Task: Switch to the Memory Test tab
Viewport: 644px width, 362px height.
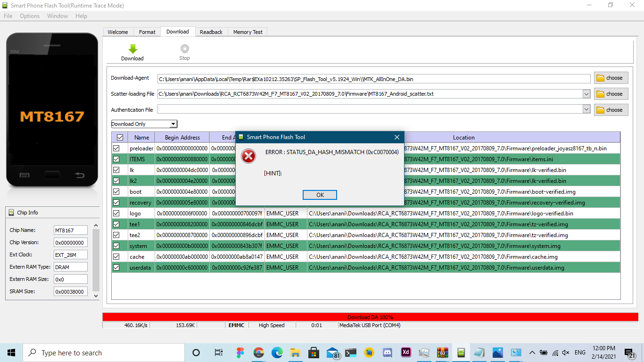Action: pyautogui.click(x=248, y=32)
